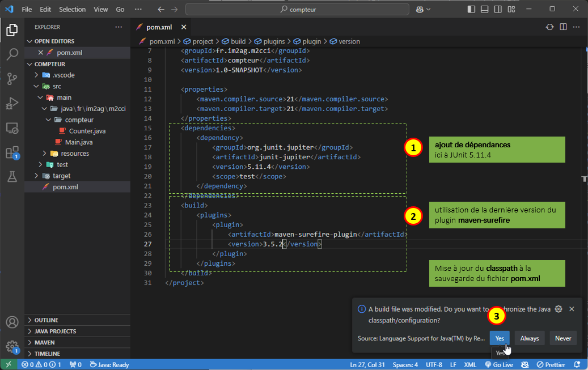588x370 pixels.
Task: Open the Remote Explorer view
Action: (x=12, y=128)
